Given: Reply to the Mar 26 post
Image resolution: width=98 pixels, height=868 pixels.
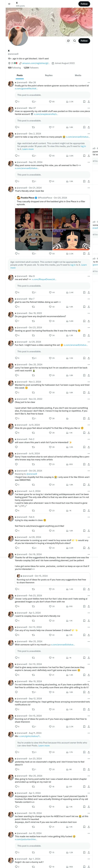Looking at the screenshot, I should 16,101.
